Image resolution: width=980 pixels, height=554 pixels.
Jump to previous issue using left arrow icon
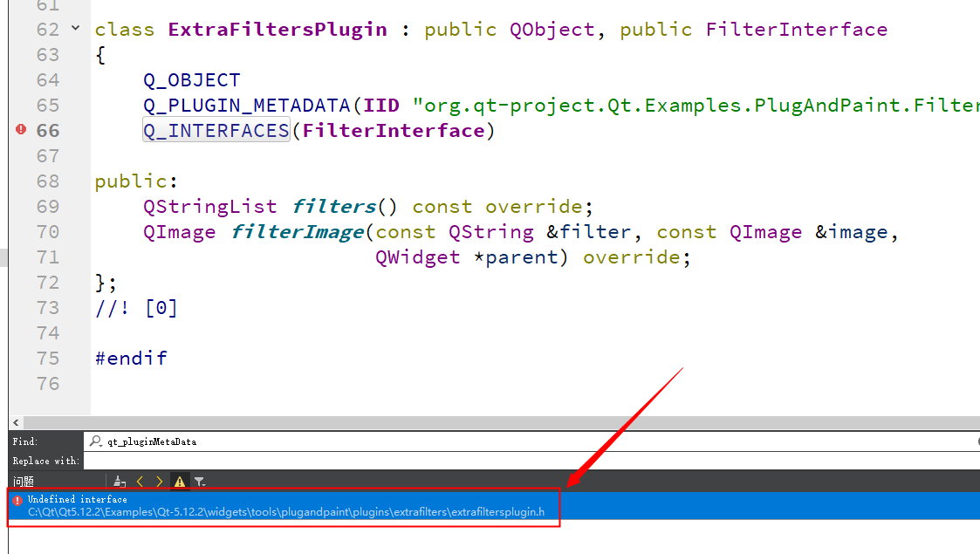click(x=140, y=481)
